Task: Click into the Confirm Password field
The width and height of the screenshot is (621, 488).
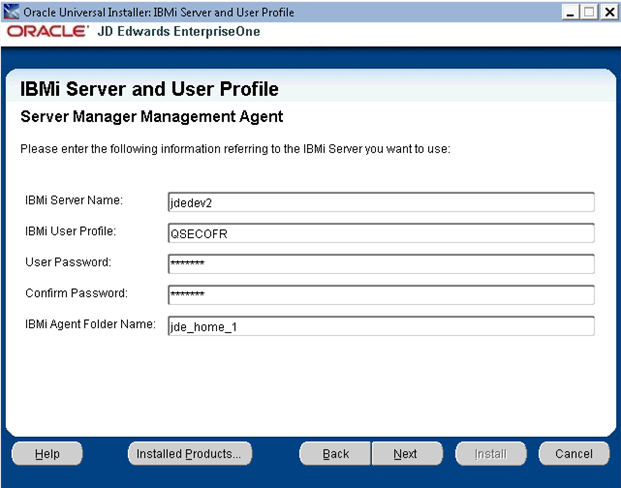Action: (x=381, y=295)
